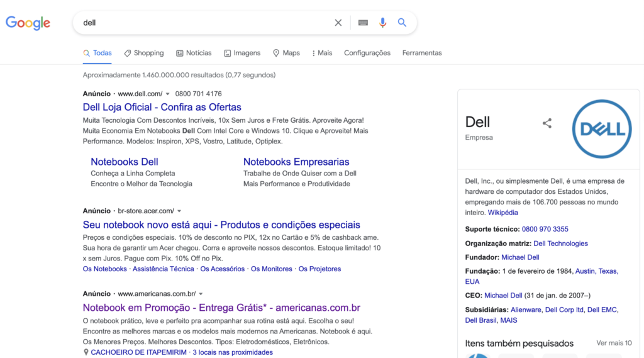644x358 pixels.
Task: Open Dell Loja Oficial - Confira as Ofertas
Action: 162,108
